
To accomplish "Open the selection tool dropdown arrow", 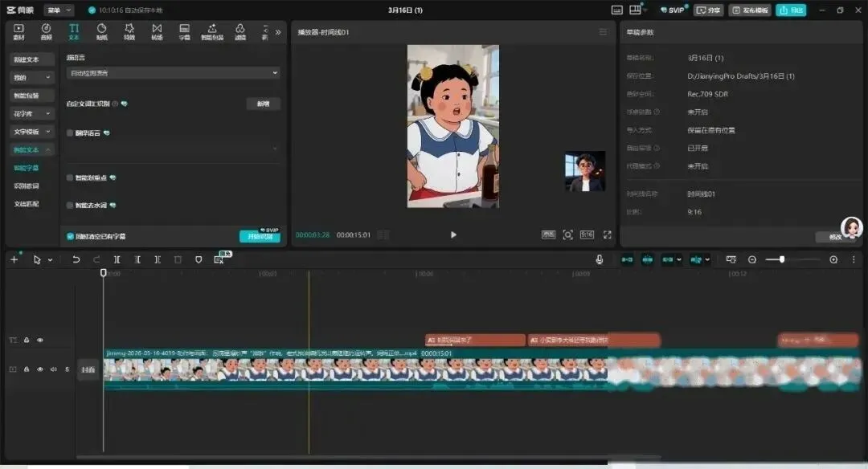I will [x=51, y=260].
